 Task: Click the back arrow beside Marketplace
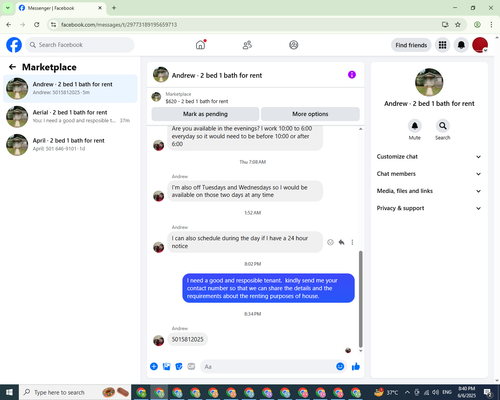click(12, 67)
